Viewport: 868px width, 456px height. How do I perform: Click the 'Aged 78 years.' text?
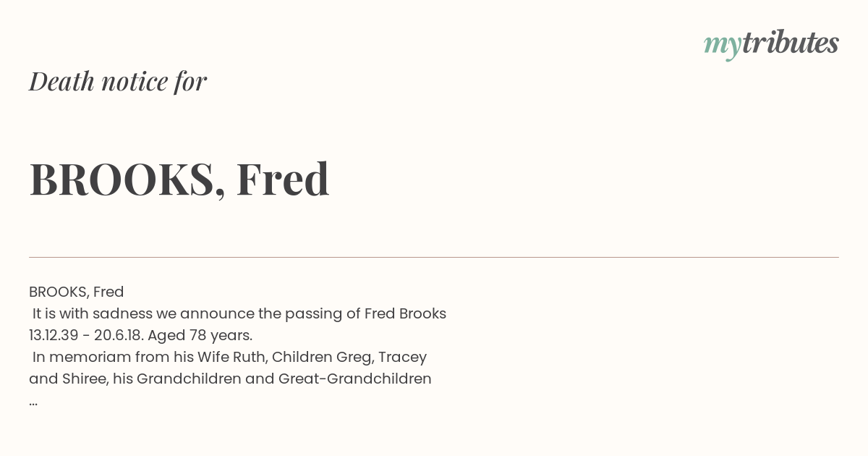[x=200, y=335]
